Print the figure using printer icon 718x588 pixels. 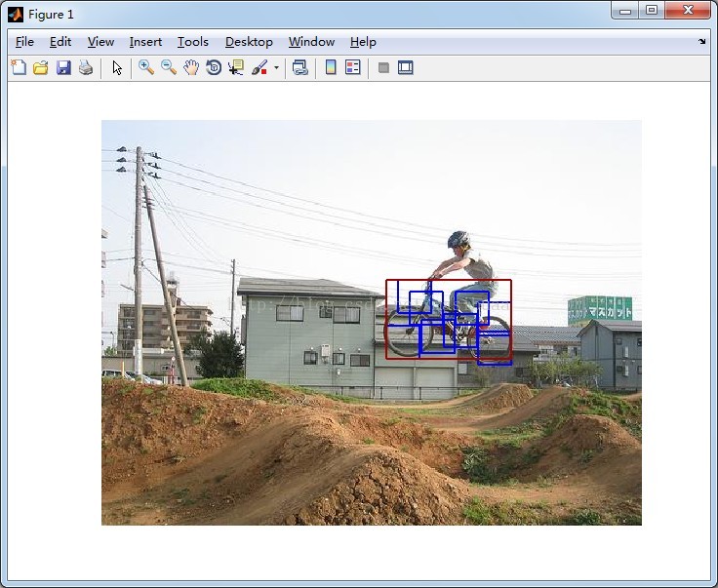point(86,67)
